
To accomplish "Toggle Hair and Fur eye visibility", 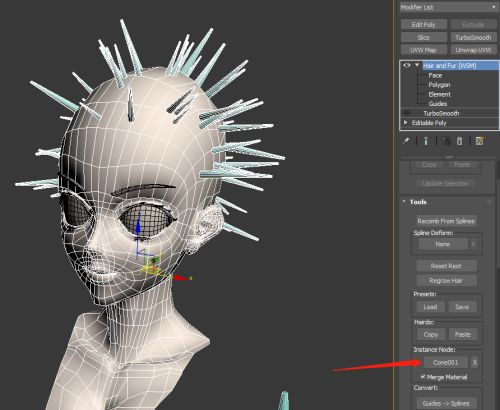I will click(x=407, y=65).
